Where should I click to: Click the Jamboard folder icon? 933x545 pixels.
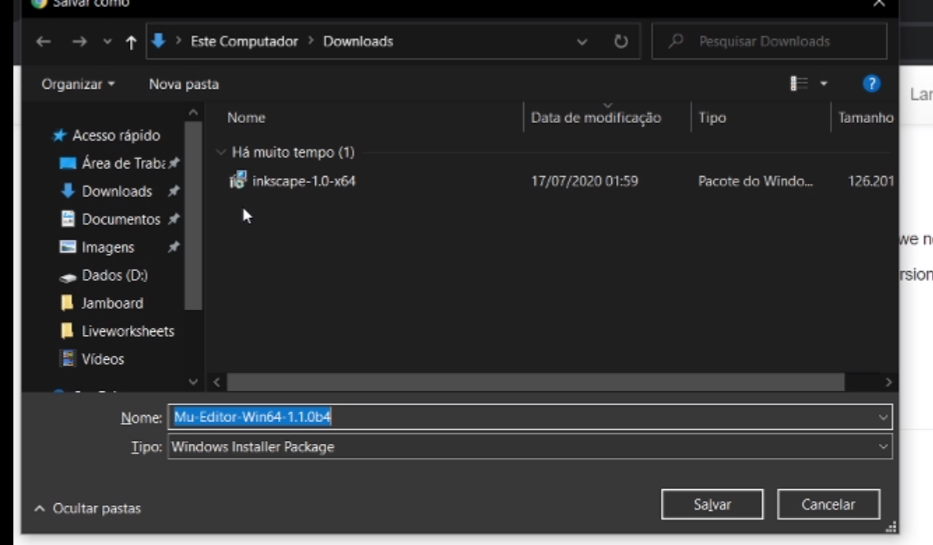67,302
